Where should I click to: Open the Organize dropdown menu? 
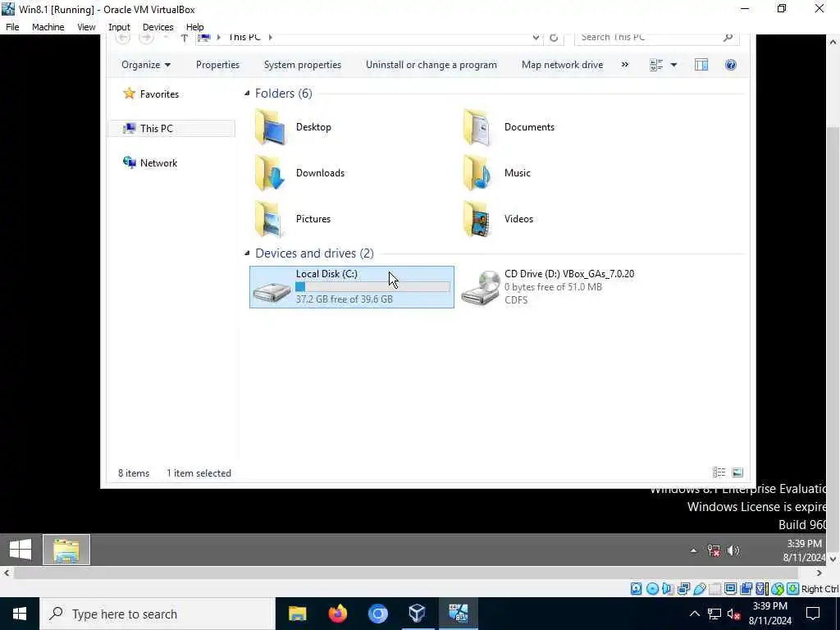pyautogui.click(x=146, y=65)
